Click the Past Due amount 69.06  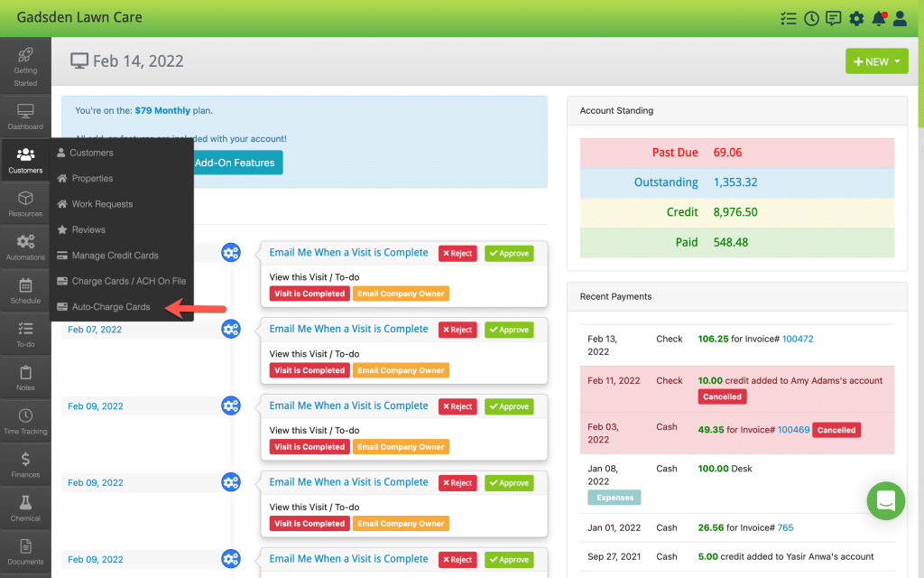[727, 152]
